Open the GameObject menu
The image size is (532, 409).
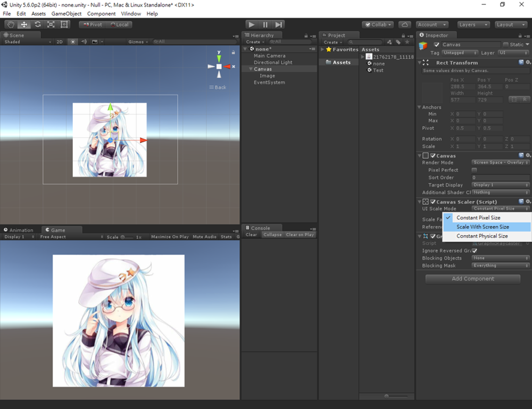[x=66, y=13]
